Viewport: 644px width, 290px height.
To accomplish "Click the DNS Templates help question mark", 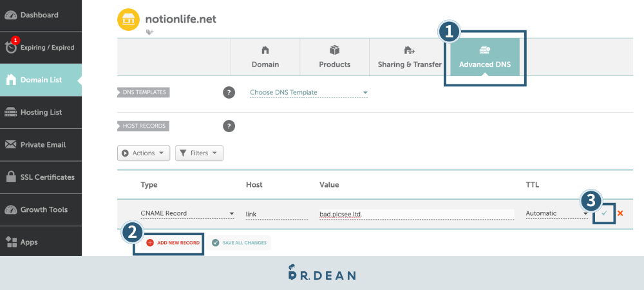I will click(x=229, y=92).
